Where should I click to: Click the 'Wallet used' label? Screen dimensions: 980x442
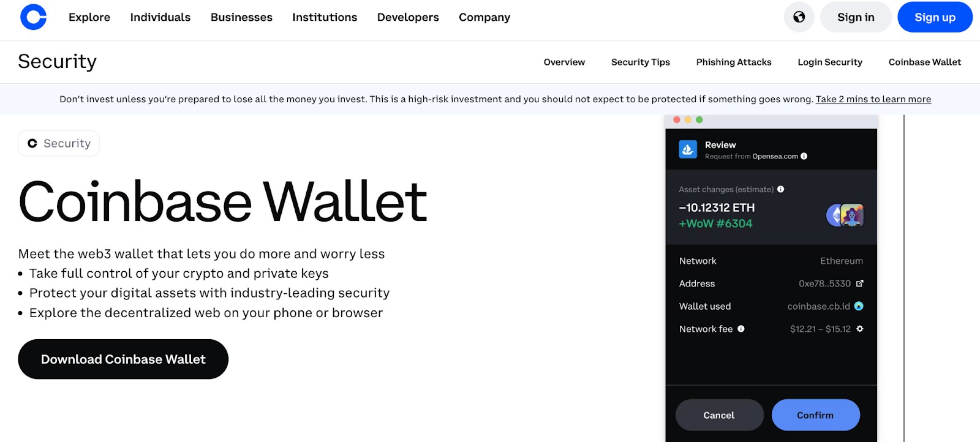705,306
